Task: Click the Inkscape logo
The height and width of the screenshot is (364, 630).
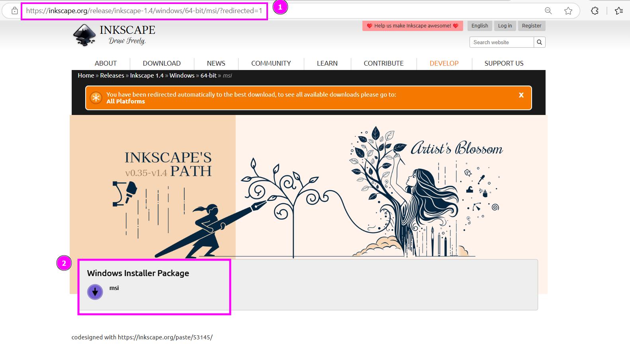Action: pos(84,35)
